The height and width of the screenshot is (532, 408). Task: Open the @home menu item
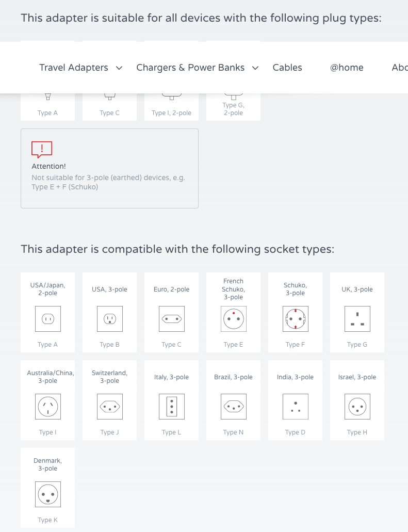[x=347, y=68]
